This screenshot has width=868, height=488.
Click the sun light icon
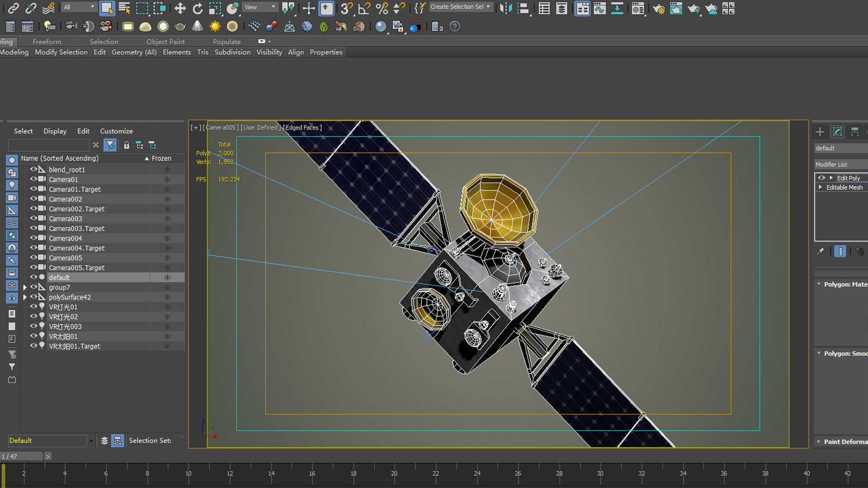pyautogui.click(x=215, y=27)
